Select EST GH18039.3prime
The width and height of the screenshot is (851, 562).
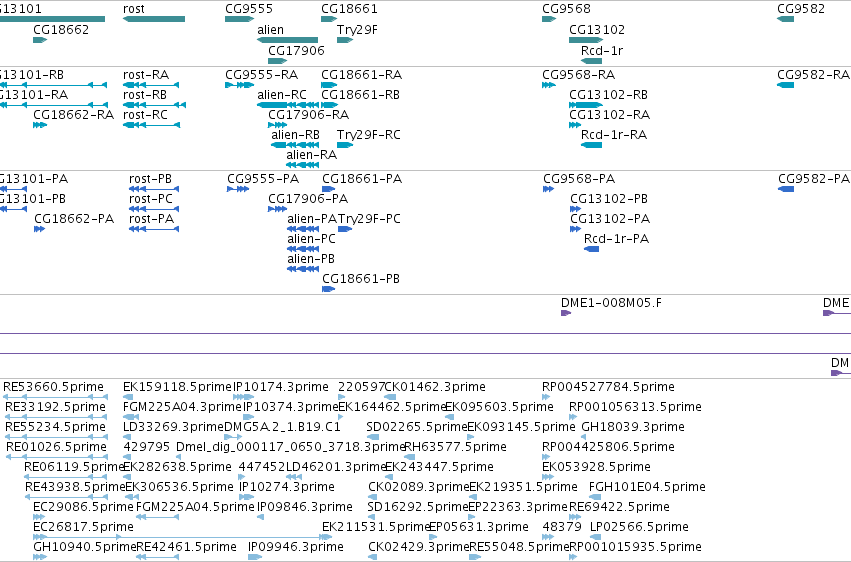point(633,427)
